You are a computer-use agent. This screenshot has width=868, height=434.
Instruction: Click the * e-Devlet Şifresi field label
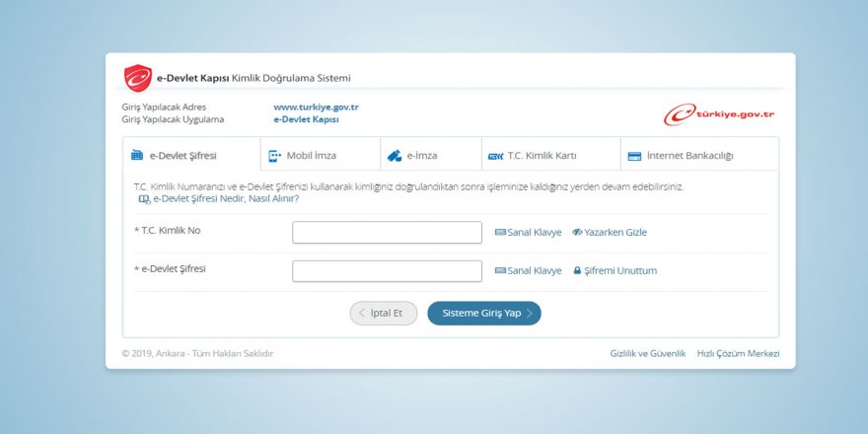[x=170, y=269]
